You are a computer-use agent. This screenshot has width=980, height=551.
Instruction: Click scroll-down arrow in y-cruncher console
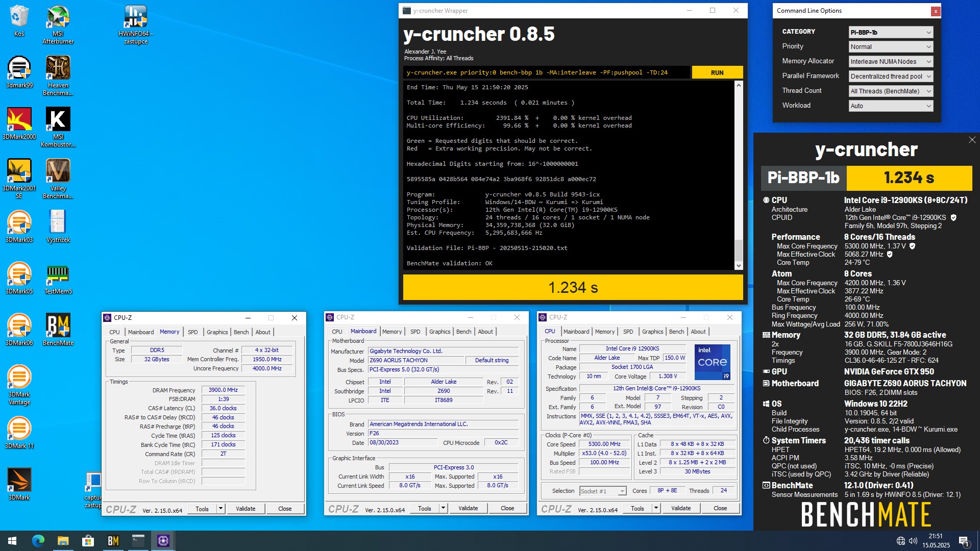pos(739,266)
